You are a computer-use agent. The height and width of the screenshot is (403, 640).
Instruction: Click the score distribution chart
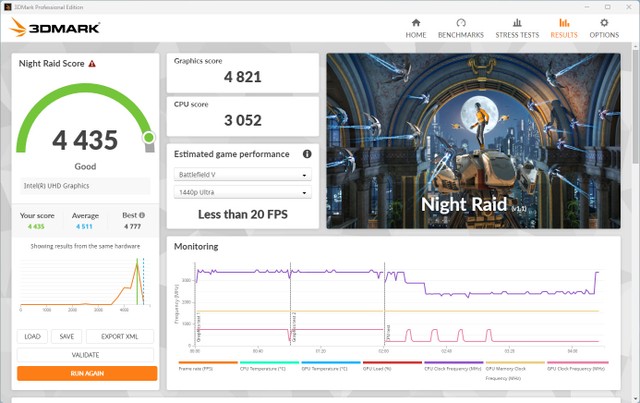tap(85, 284)
